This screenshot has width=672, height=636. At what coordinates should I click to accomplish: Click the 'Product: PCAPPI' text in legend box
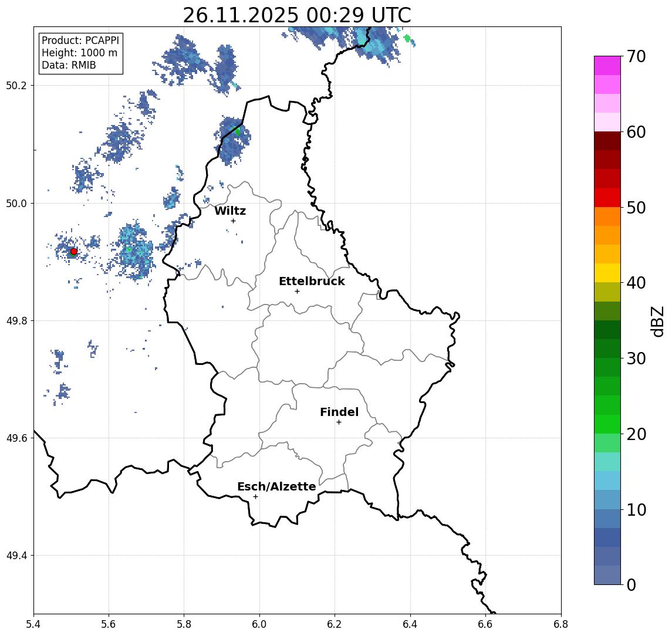[x=80, y=40]
